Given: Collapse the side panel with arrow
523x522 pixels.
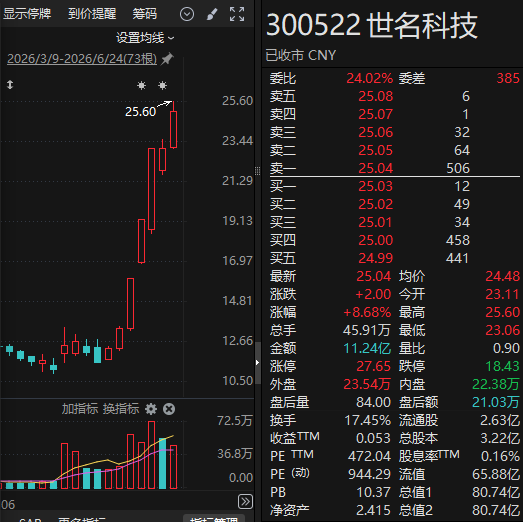Looking at the screenshot, I should click(x=257, y=362).
